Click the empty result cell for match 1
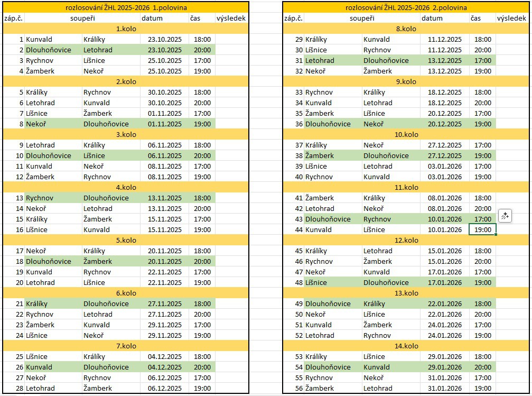This screenshot has width=532, height=396. tap(231, 39)
